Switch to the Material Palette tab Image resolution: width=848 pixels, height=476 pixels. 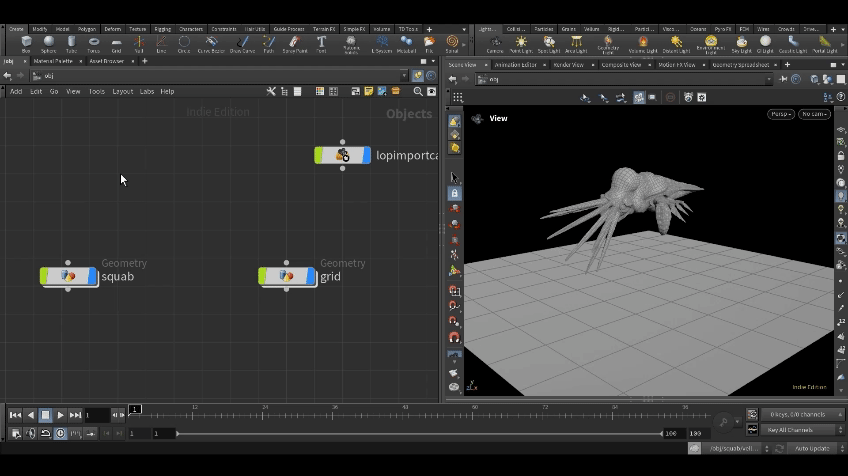(53, 61)
